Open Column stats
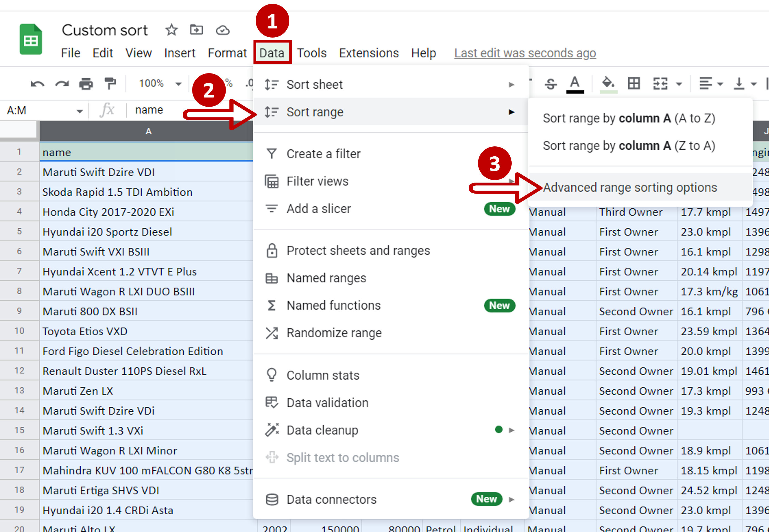The height and width of the screenshot is (532, 769). point(391,375)
